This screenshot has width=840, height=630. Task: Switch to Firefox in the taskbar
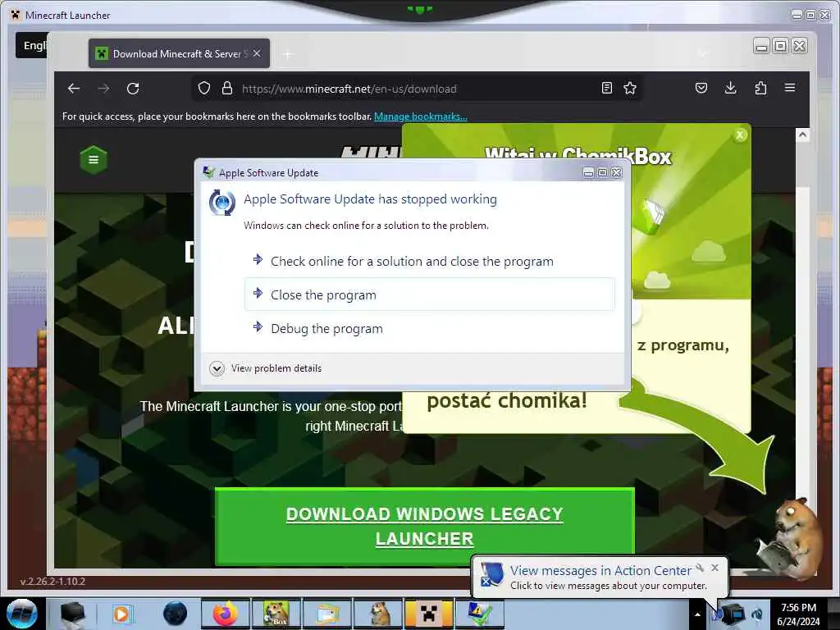(226, 614)
